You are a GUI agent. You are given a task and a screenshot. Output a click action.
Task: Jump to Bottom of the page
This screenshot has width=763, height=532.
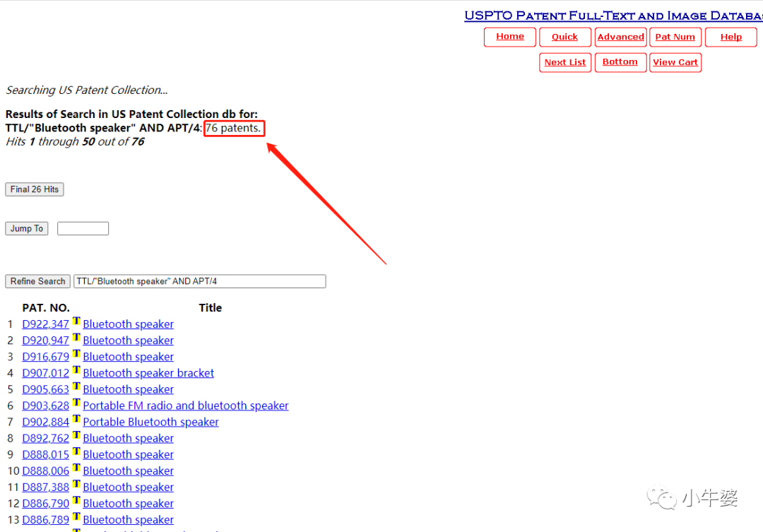click(620, 62)
